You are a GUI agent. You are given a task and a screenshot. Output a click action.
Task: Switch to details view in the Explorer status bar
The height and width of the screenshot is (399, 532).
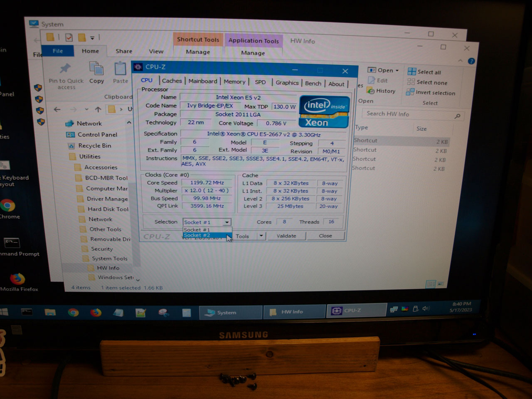point(431,284)
